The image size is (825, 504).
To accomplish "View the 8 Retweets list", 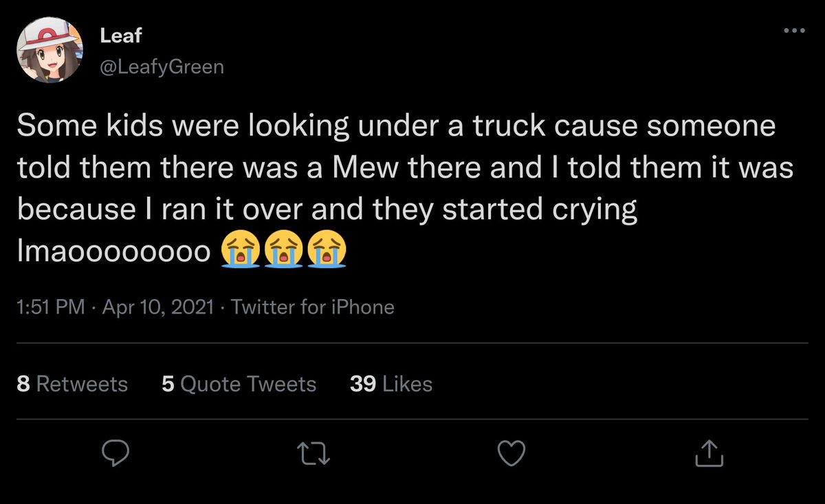I will (x=72, y=384).
